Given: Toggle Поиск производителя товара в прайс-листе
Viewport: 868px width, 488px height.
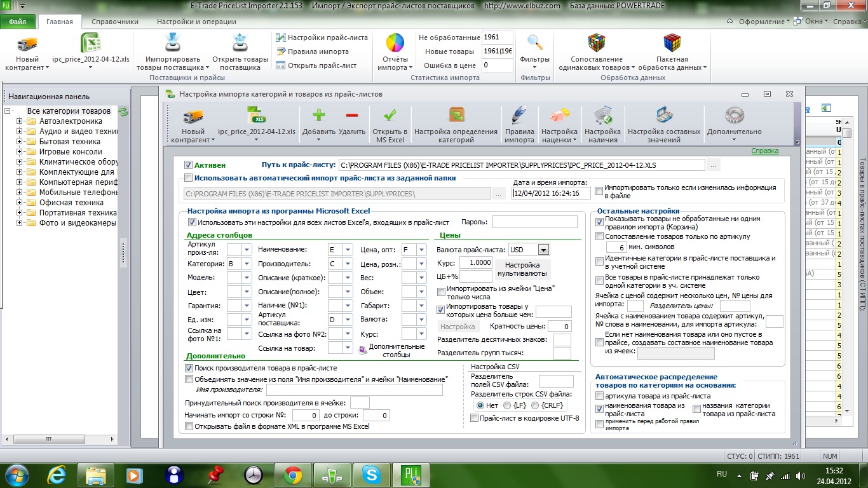Looking at the screenshot, I should (189, 368).
